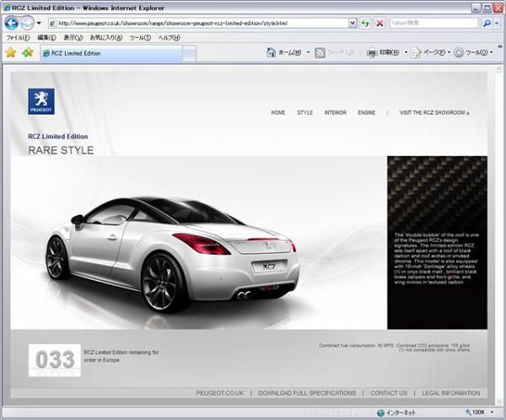The width and height of the screenshot is (506, 420).
Task: Open Favorites Center star icon
Action: [x=11, y=52]
